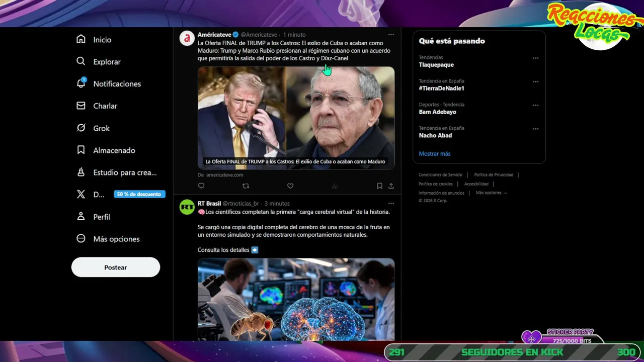Open more options on the Américateve post
Image resolution: width=644 pixels, height=362 pixels.
coord(391,35)
